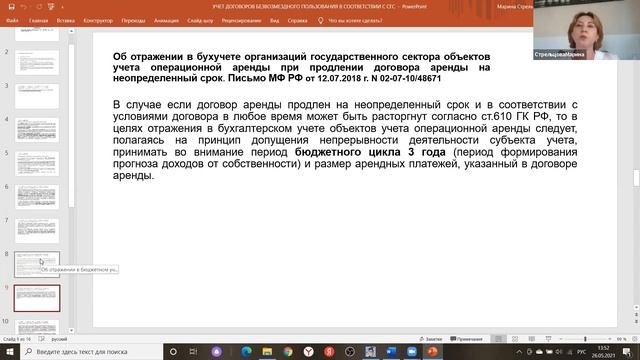
Task: Click Стрельцова Марина video thumbnail
Action: click(587, 30)
